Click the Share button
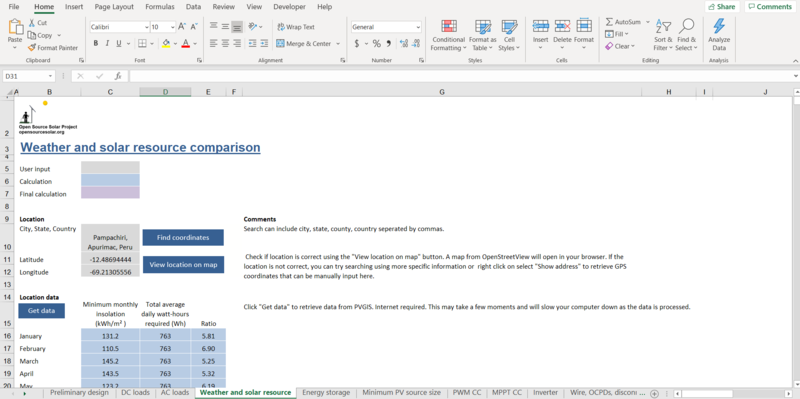800x399 pixels. tap(722, 7)
